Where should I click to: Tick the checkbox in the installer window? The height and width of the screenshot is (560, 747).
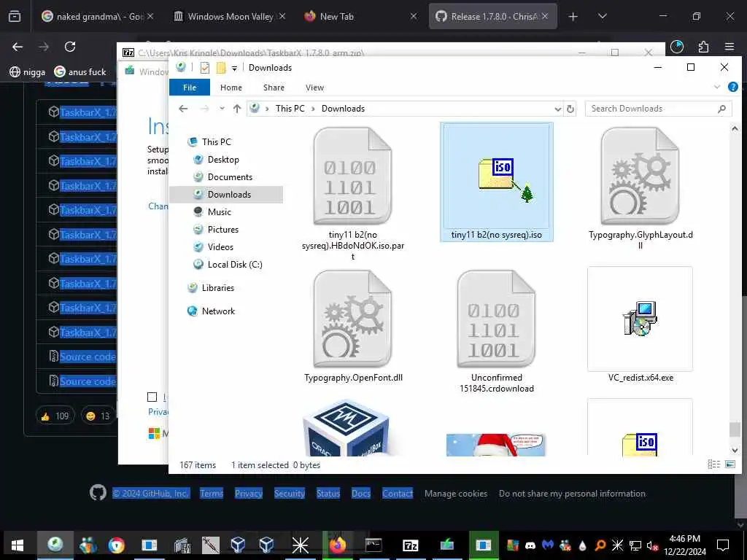(x=152, y=397)
